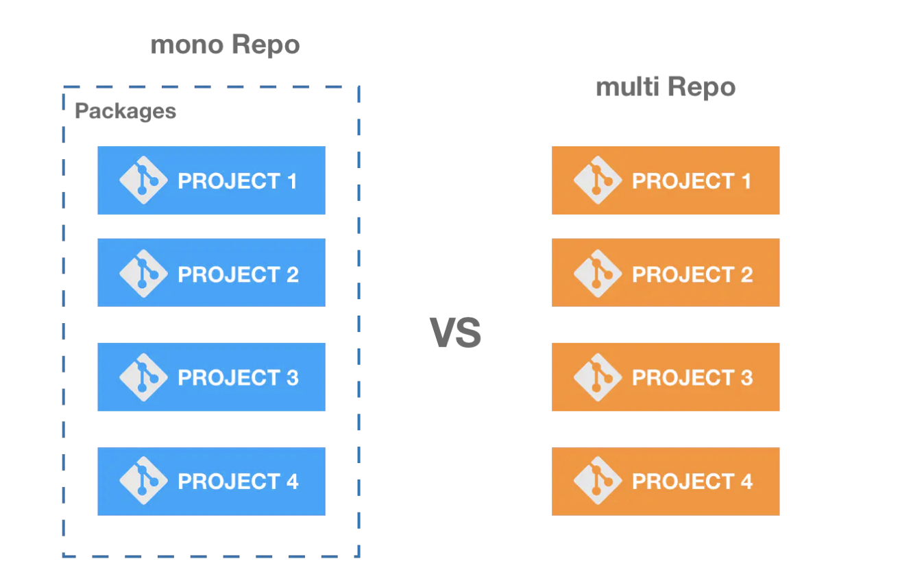Select the orange PROJECT 2 label text
This screenshot has height=579, width=924.
coord(692,274)
